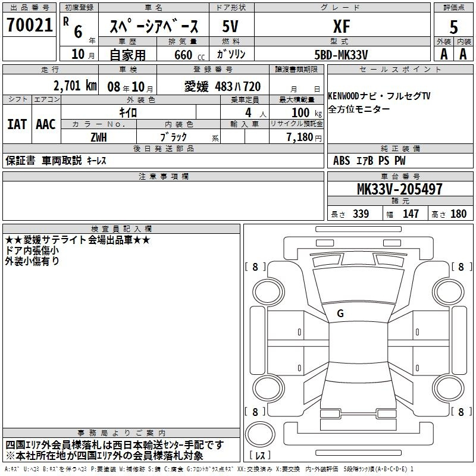Select the interior grade A cell

pyautogui.click(x=464, y=54)
